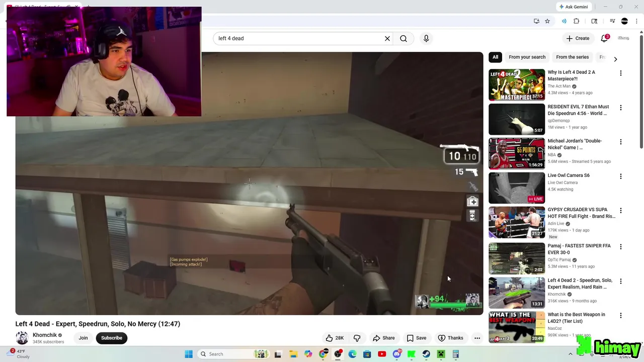Pause the Left 4 Dead video player

pyautogui.click(x=249, y=183)
